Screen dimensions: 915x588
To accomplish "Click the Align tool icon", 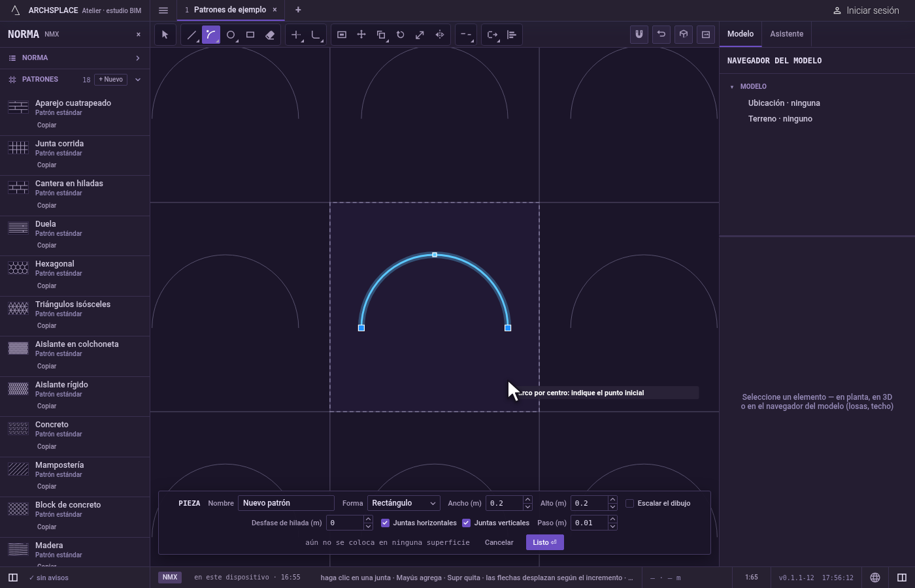I will coord(512,35).
